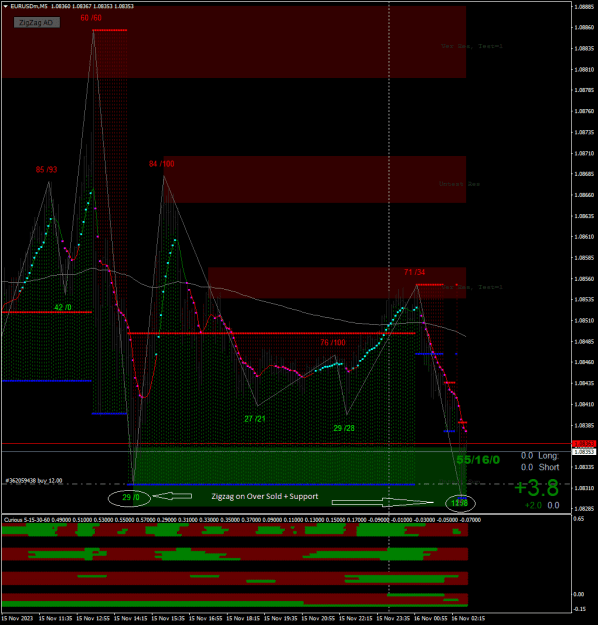This screenshot has height=625, width=598.
Task: Select the red 71 /34 zigzag label
Action: (x=414, y=272)
